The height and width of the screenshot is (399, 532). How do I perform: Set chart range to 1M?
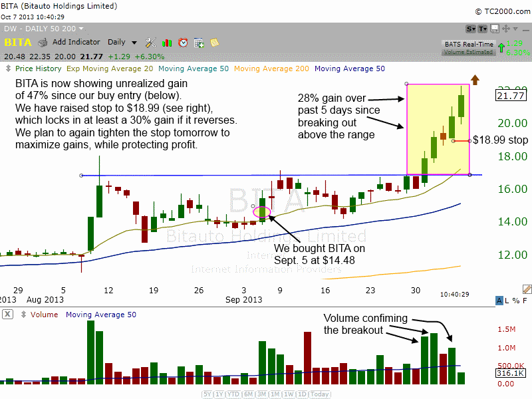[x=275, y=394]
